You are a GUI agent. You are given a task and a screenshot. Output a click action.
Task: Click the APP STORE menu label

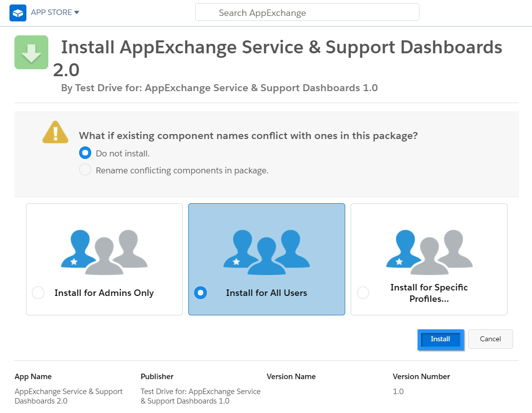pyautogui.click(x=51, y=12)
